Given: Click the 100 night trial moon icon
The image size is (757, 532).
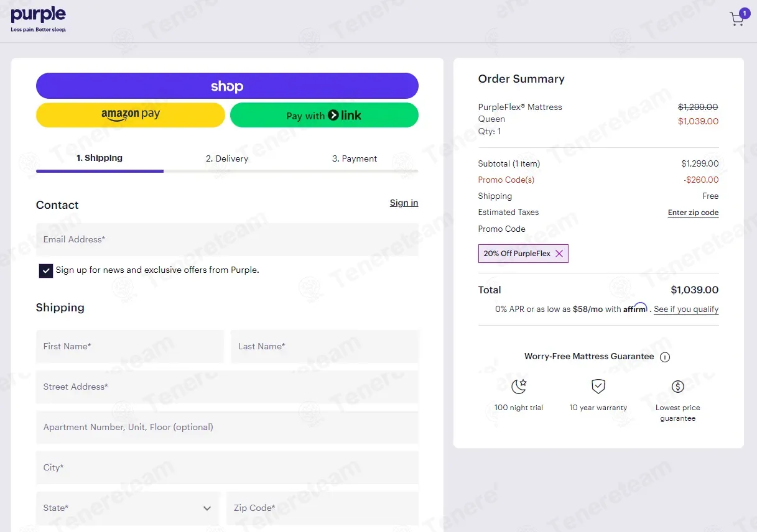Looking at the screenshot, I should (x=519, y=387).
